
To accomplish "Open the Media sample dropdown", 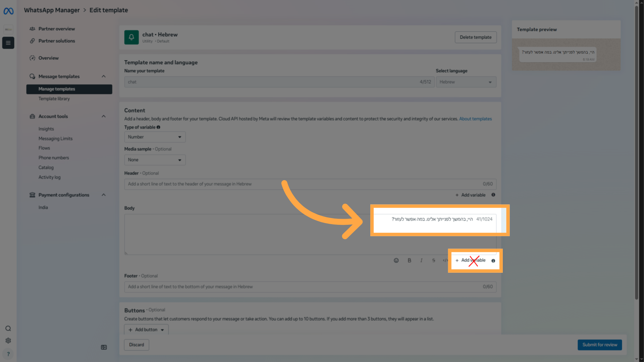I will tap(155, 160).
